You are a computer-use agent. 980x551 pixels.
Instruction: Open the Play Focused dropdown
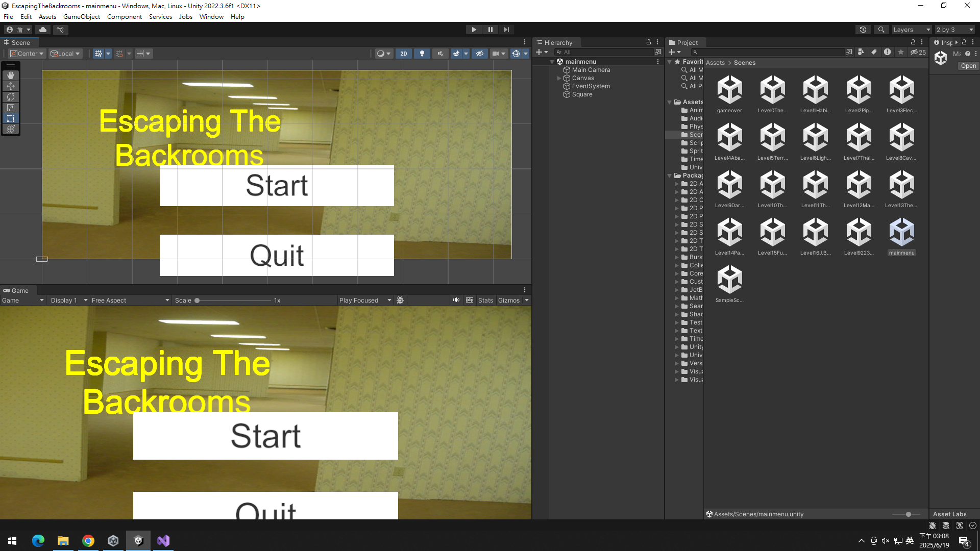click(x=365, y=300)
